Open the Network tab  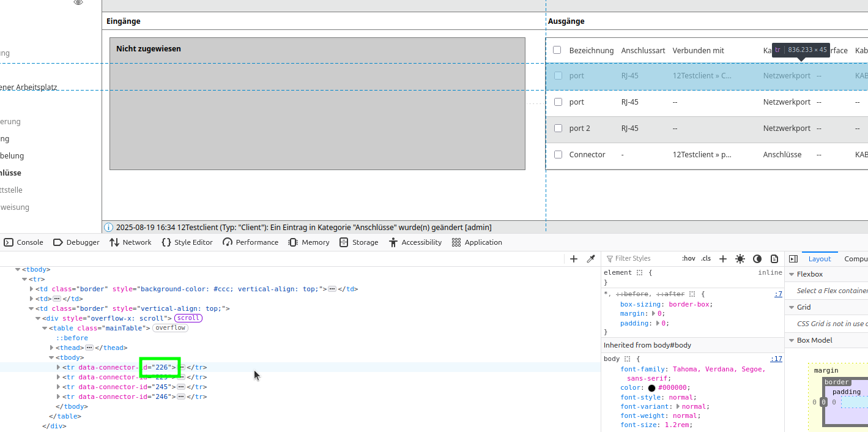coord(130,242)
